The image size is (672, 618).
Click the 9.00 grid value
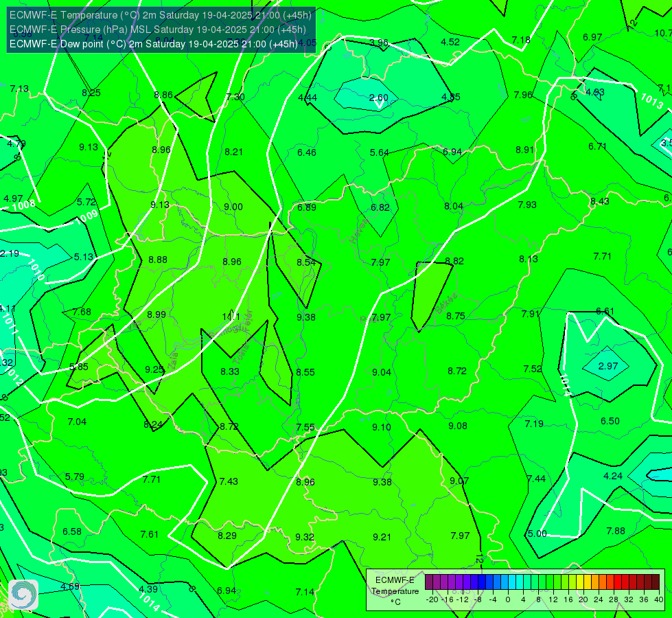pyautogui.click(x=233, y=207)
